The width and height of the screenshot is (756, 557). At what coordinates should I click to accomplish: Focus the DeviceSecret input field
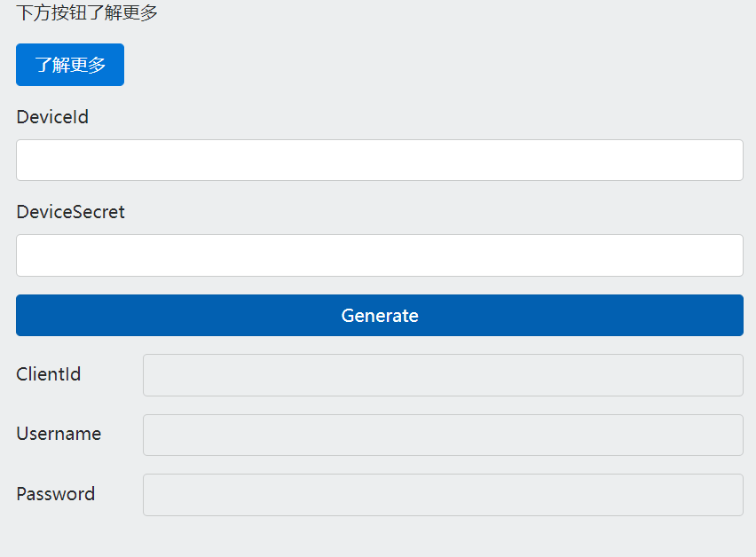[379, 255]
